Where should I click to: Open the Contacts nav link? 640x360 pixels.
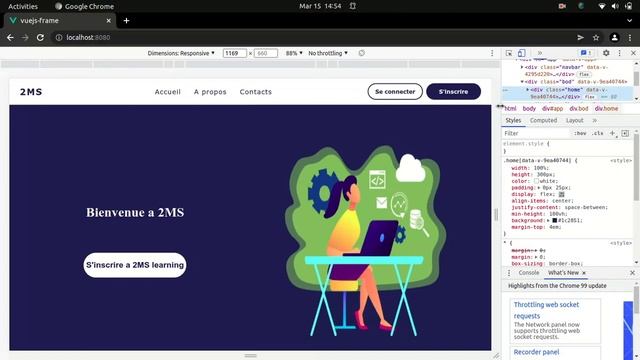coord(256,92)
